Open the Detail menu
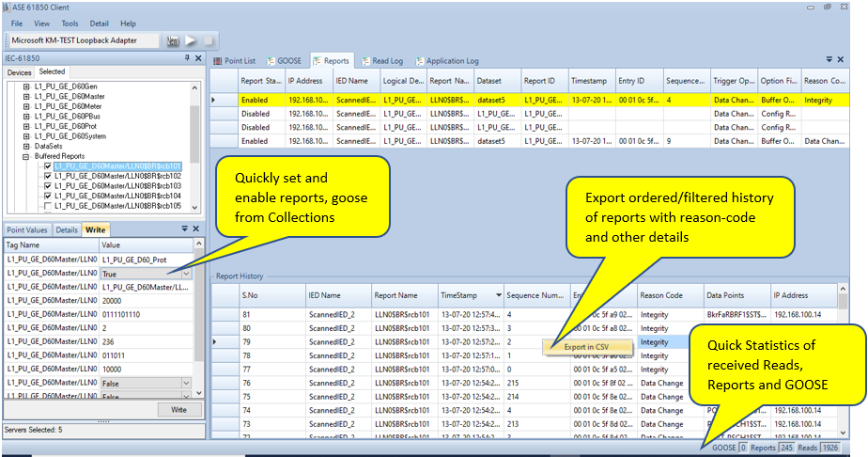Screen dimensions: 868x457 (99, 24)
